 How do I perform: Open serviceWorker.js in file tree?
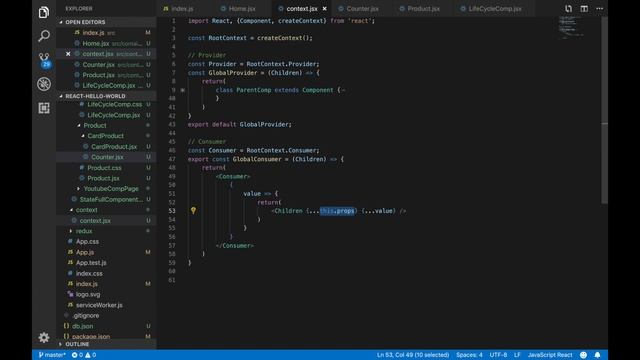(x=106, y=305)
